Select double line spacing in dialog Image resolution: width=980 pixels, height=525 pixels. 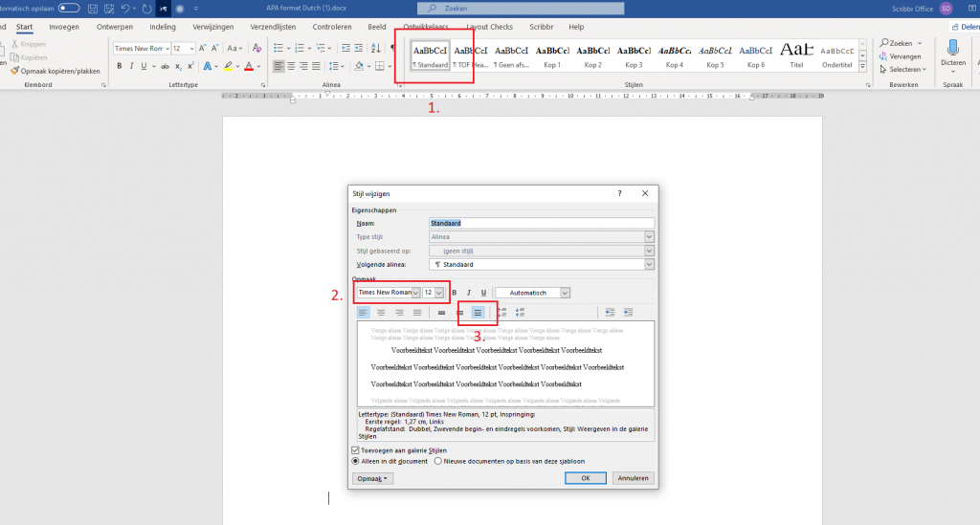coord(478,313)
